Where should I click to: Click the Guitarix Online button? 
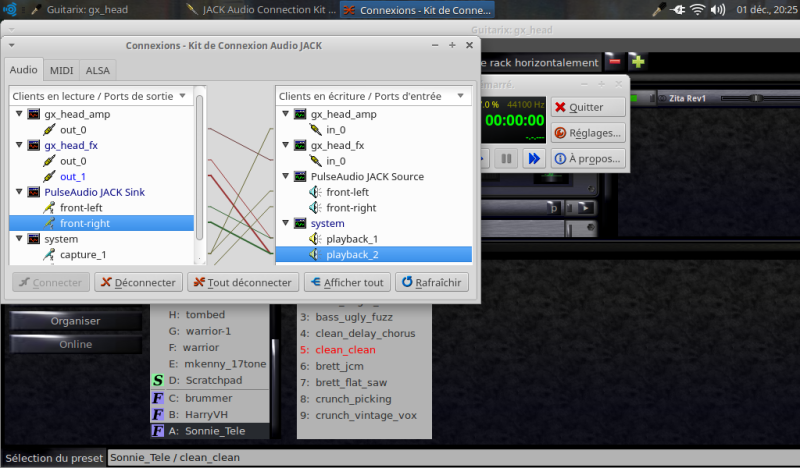click(x=76, y=344)
